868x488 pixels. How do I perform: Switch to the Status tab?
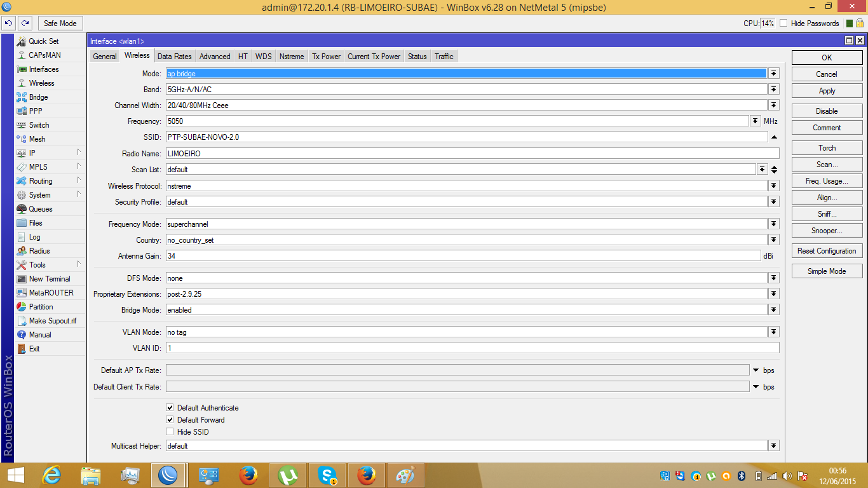pos(417,57)
